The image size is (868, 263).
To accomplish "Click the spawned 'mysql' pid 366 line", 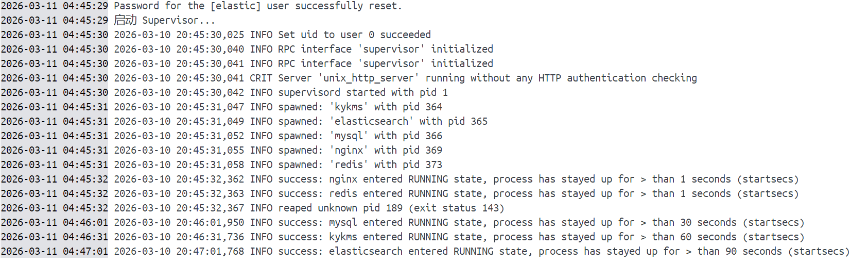I will [360, 136].
